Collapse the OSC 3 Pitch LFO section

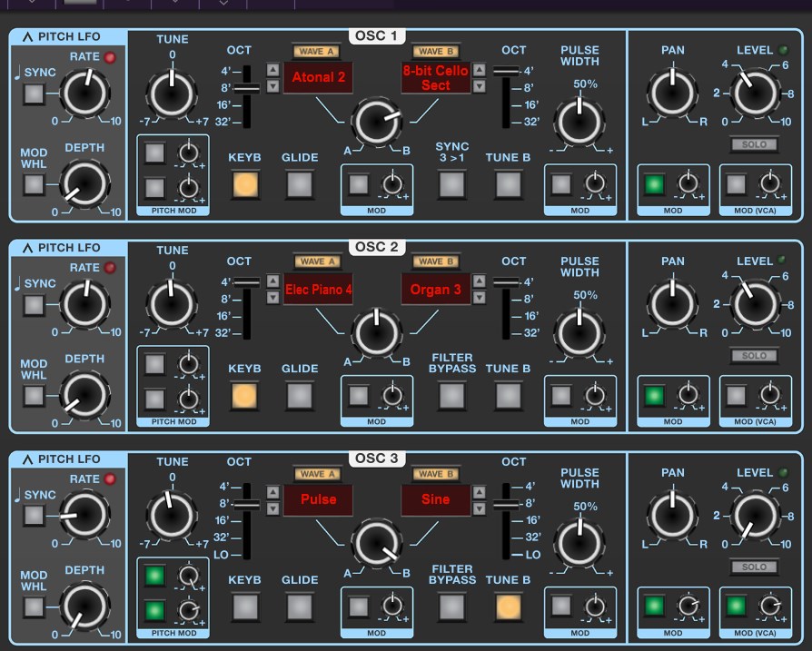pyautogui.click(x=27, y=459)
